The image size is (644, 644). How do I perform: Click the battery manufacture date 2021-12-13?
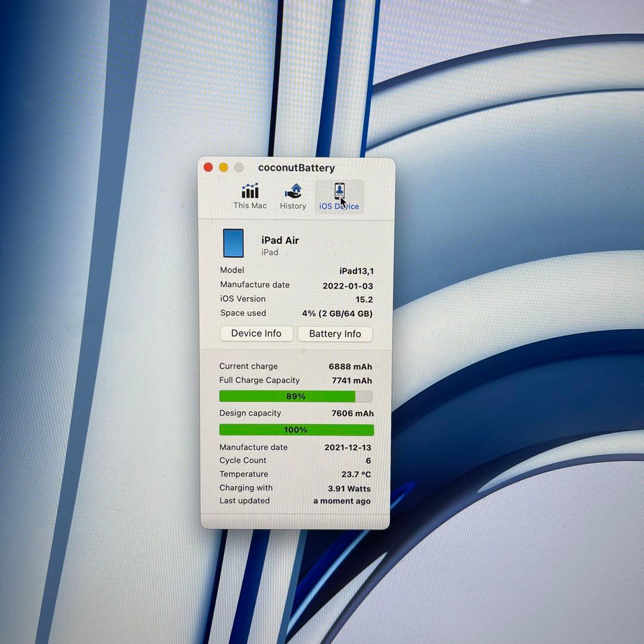(348, 448)
